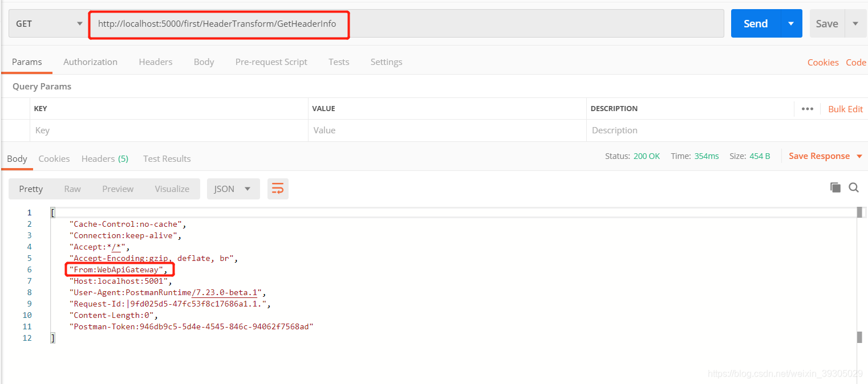Open search in response body
The height and width of the screenshot is (384, 868).
tap(854, 187)
